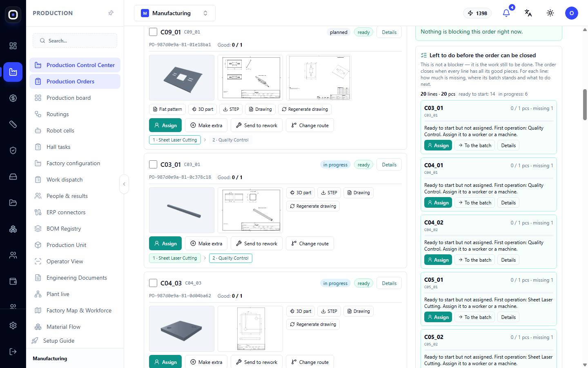Collapse the sidebar with the chevron handle
This screenshot has height=368, width=588.
click(124, 184)
